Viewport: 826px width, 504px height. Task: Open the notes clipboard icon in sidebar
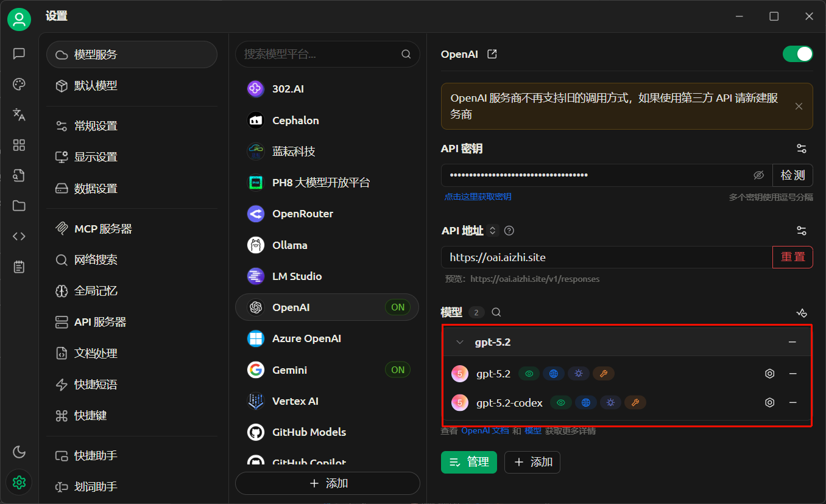[19, 267]
